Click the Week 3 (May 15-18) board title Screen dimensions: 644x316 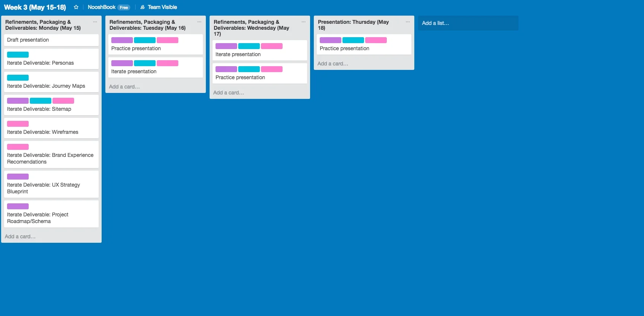coord(35,7)
